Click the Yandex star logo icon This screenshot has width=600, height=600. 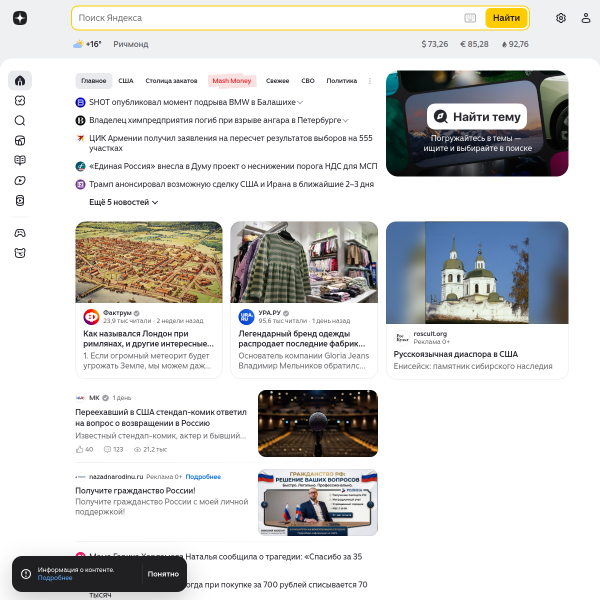pyautogui.click(x=20, y=18)
